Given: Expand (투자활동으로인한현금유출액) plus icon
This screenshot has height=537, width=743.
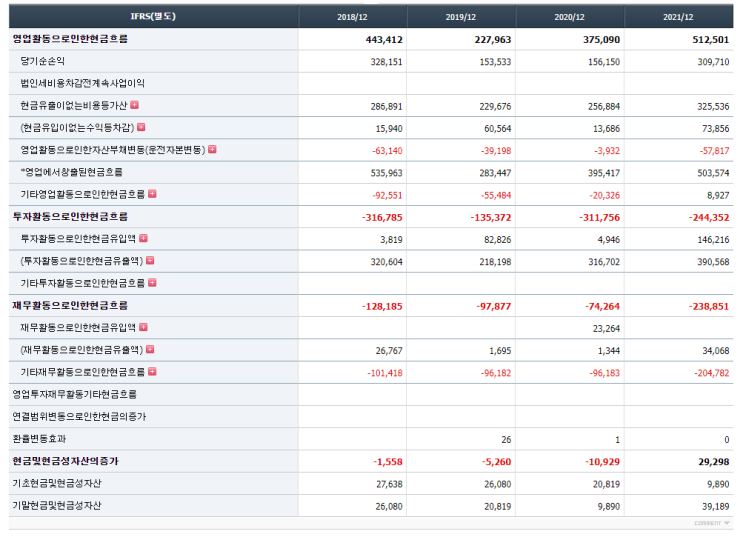Looking at the screenshot, I should pos(150,260).
